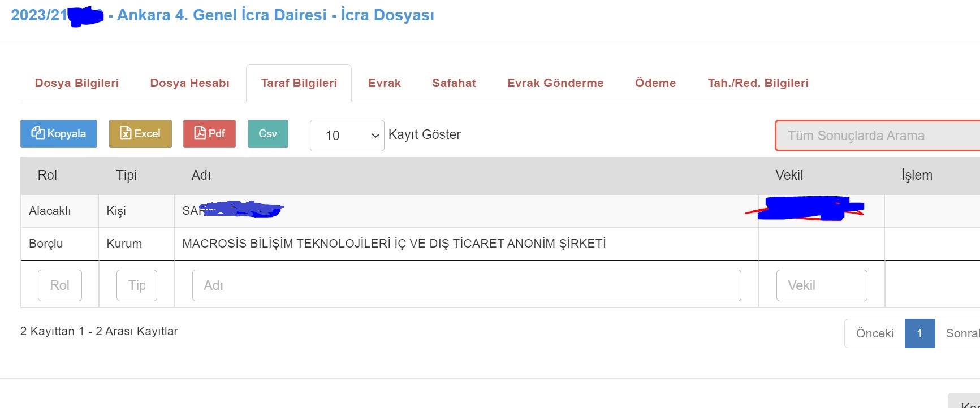
Task: Click the Tip column filter field
Action: 137,285
